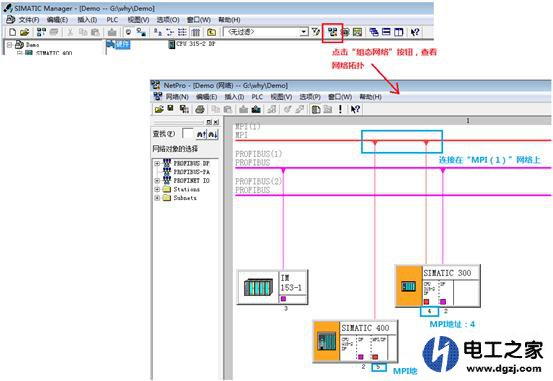Select the SIMATIC 300 station block

tap(437, 286)
